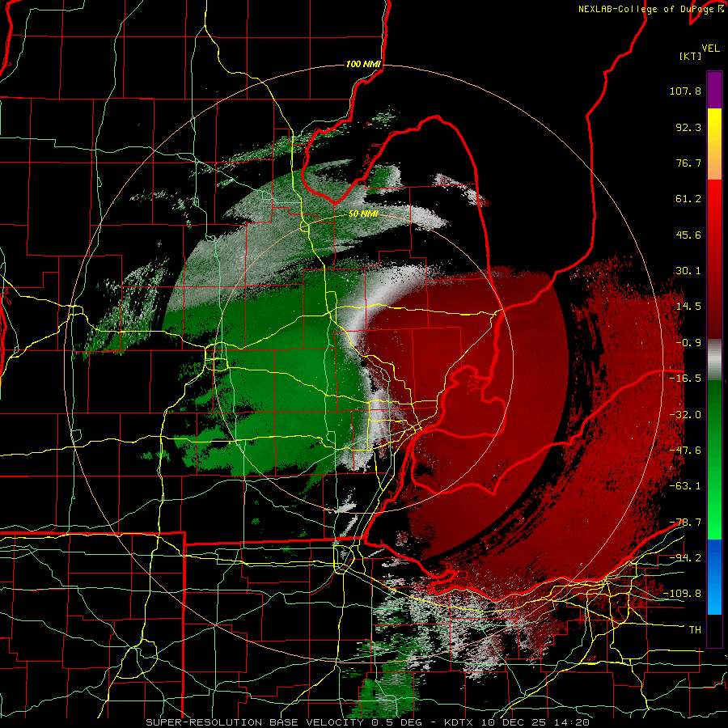Select the 30.1 velocity scale value
The image size is (728, 728).
coord(688,271)
